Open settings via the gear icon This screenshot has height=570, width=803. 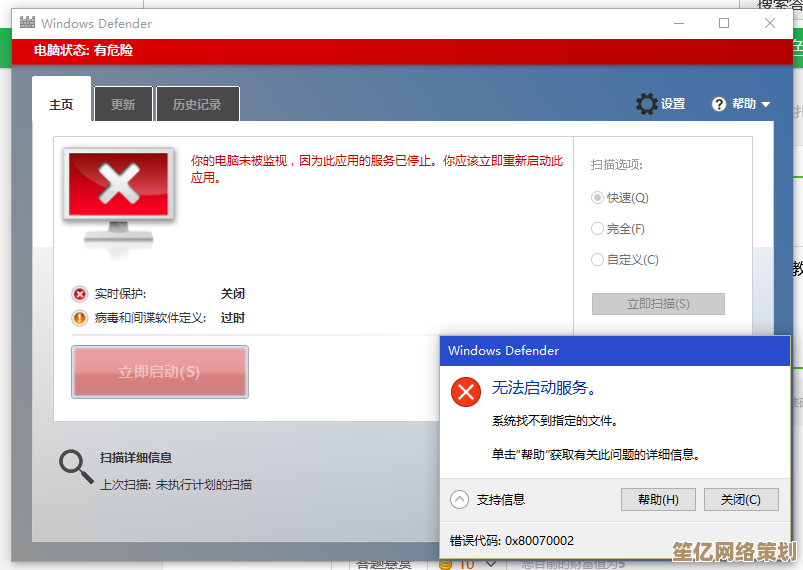[647, 104]
